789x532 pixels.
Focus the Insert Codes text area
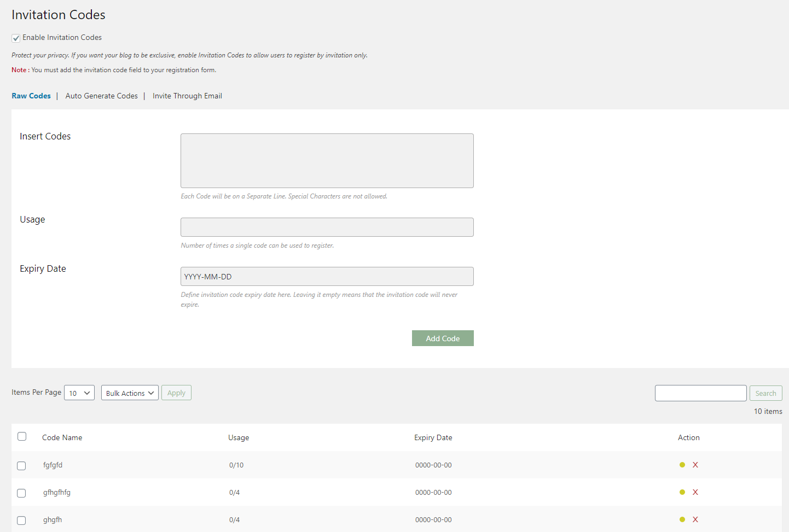[x=327, y=161]
